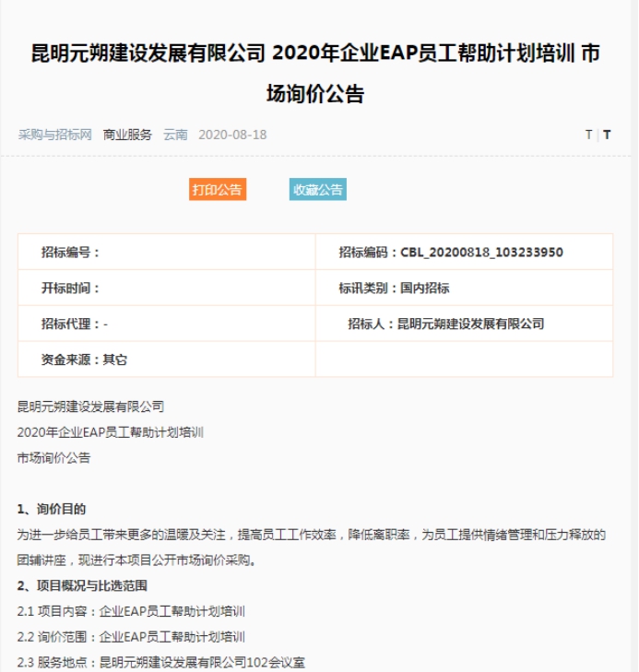Click the smaller T font size icon
This screenshot has height=672, width=639.
point(588,135)
